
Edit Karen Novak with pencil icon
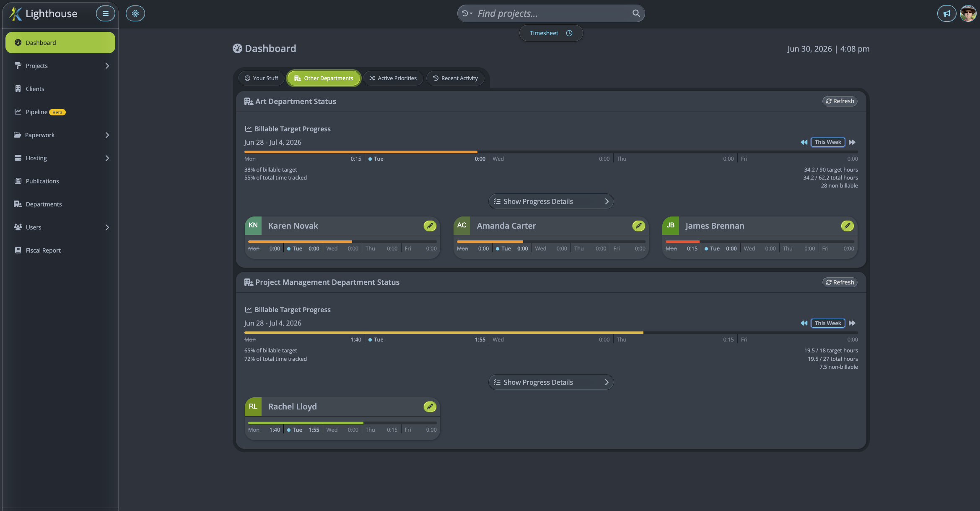click(430, 226)
